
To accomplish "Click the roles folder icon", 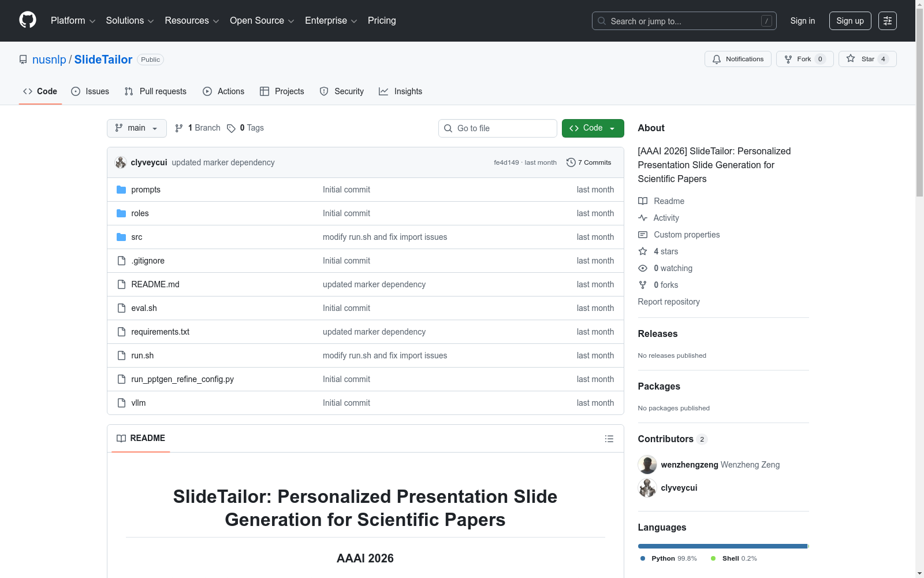I will point(121,213).
